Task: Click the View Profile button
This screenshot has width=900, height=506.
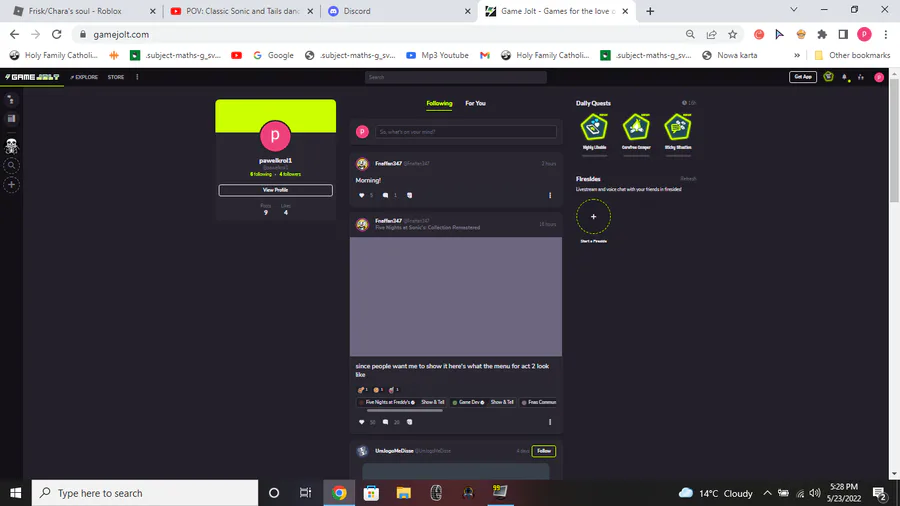Action: point(276,190)
